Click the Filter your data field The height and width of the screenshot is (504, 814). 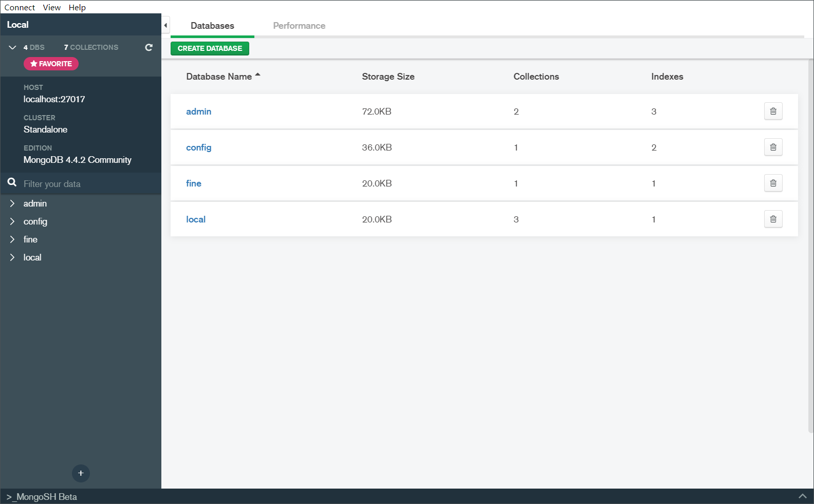click(x=87, y=184)
